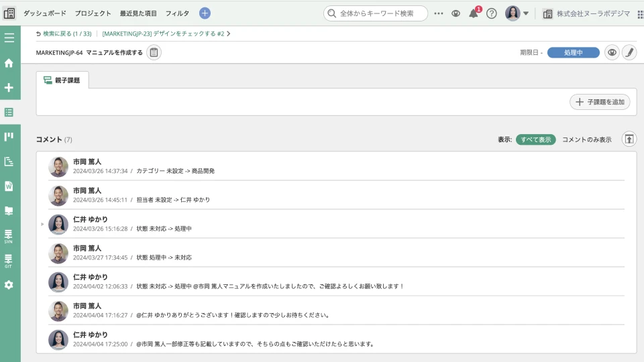
Task: Open the 処理中 status dropdown
Action: tap(574, 52)
